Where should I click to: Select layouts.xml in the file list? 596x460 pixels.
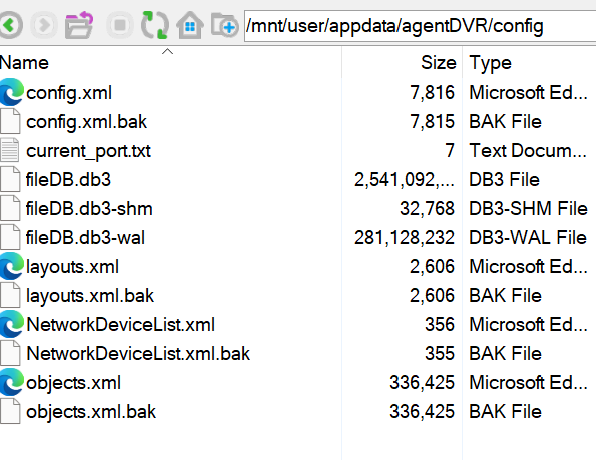[72, 267]
